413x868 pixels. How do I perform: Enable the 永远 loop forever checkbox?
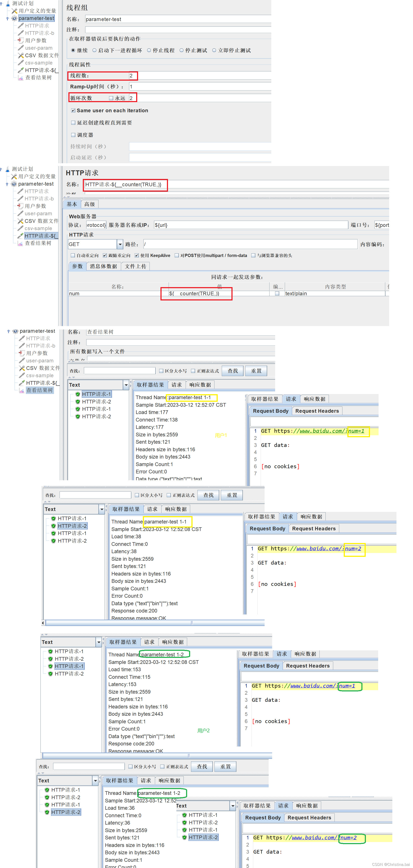click(111, 98)
